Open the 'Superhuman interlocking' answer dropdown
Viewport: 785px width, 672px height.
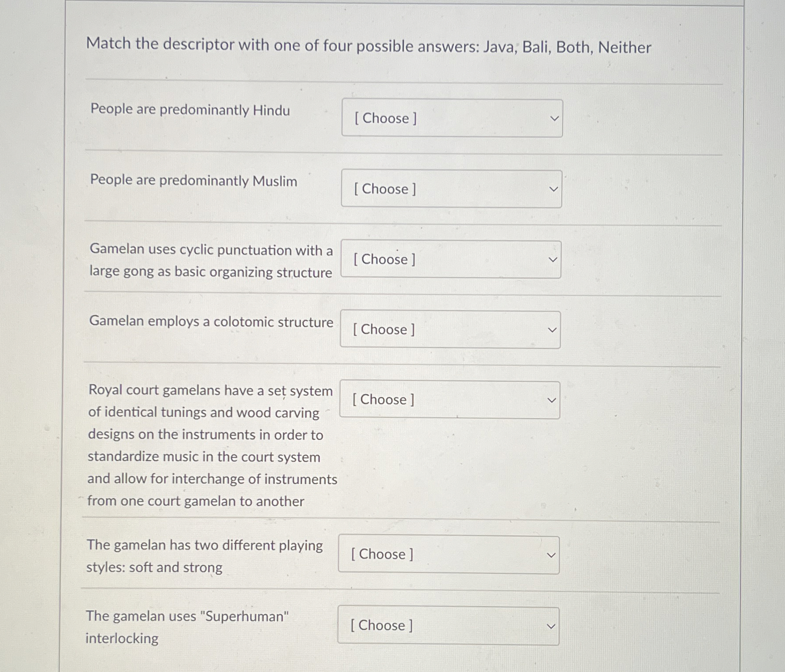(x=448, y=626)
